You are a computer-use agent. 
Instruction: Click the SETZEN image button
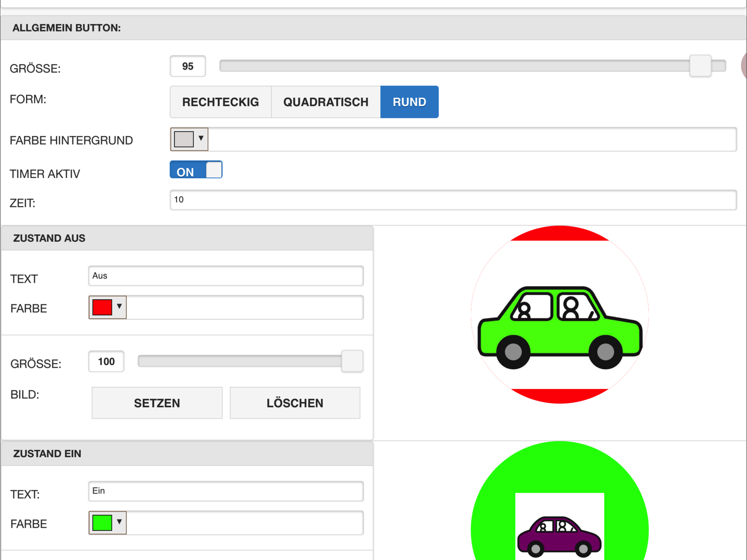click(157, 403)
